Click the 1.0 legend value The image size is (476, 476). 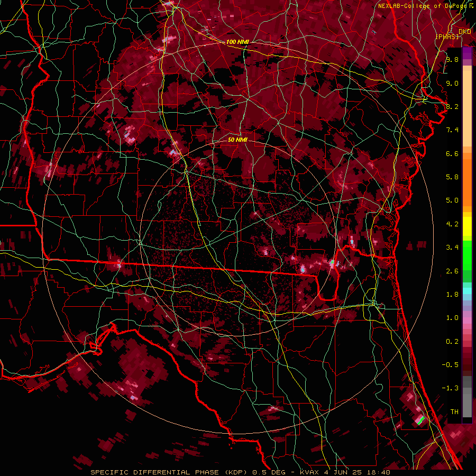pyautogui.click(x=452, y=318)
